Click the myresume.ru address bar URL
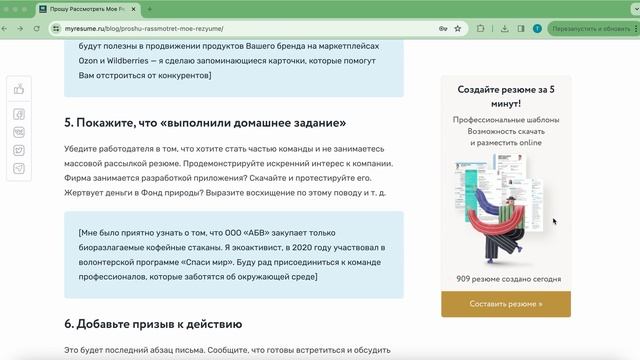This screenshot has height=360, width=640. 144,29
